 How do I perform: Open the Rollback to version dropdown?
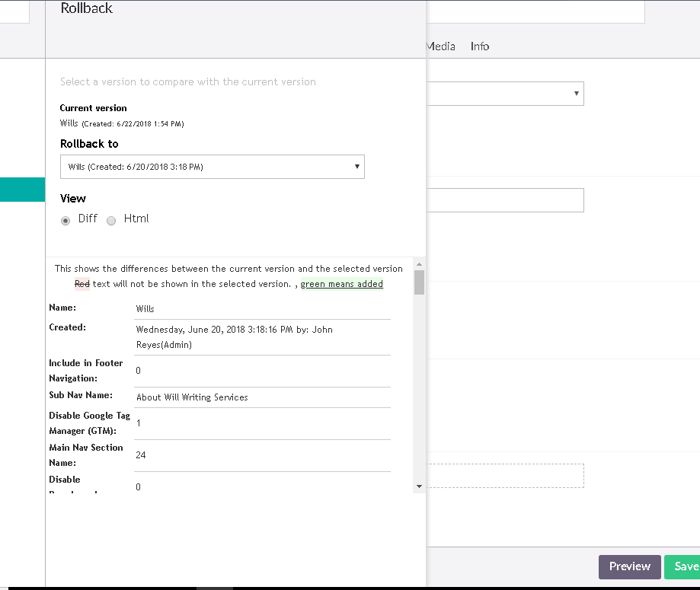pyautogui.click(x=212, y=167)
